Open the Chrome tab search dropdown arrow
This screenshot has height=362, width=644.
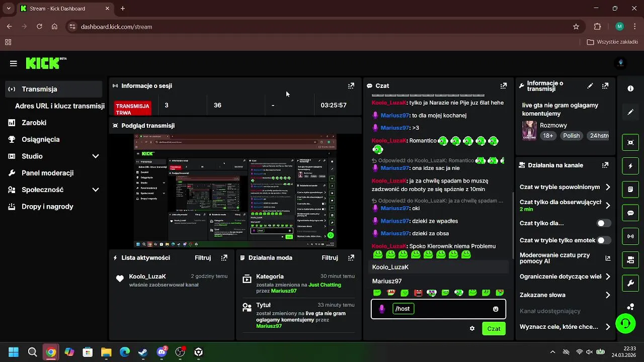9,9
